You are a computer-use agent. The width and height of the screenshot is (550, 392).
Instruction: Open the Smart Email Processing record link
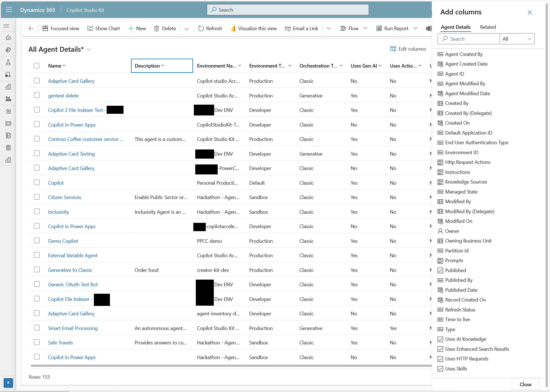coord(73,328)
